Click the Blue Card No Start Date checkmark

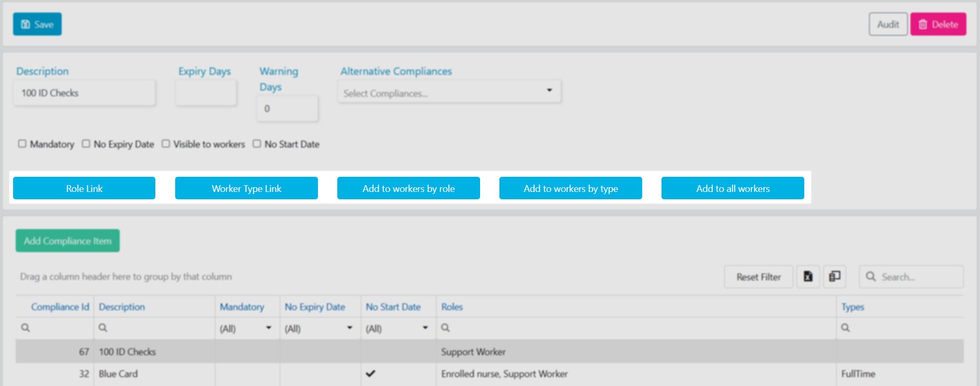coord(370,373)
